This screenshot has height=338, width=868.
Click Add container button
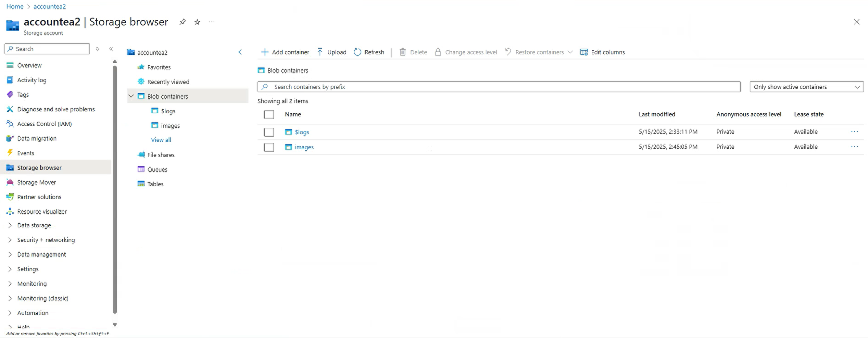pos(285,52)
